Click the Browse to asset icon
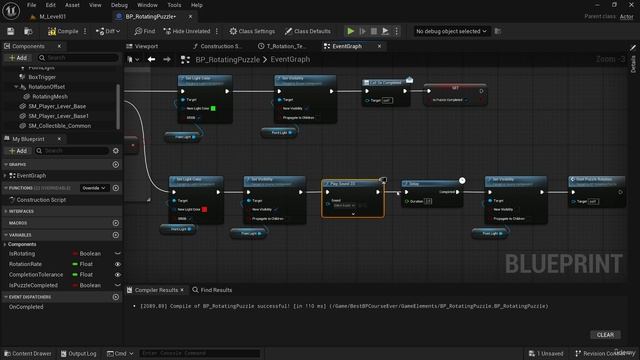The width and height of the screenshot is (640, 360). [28, 31]
